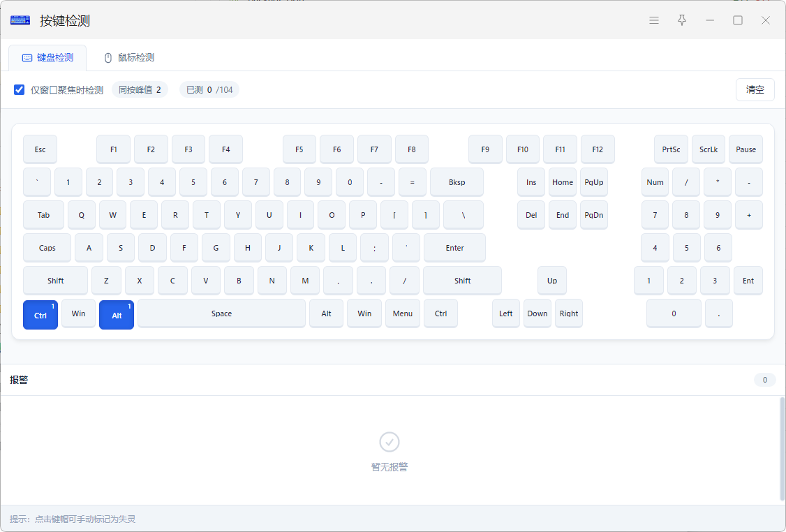Mark the Right arrow keycap

(569, 313)
